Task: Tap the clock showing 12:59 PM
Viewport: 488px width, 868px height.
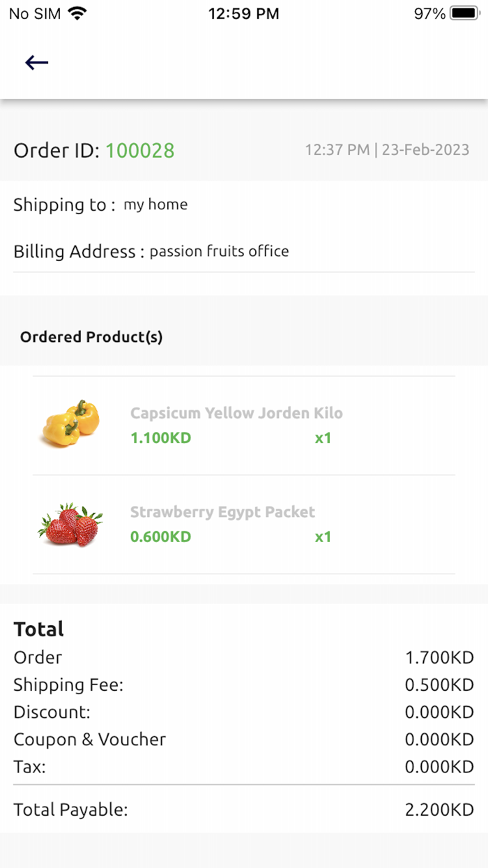Action: 243,13
